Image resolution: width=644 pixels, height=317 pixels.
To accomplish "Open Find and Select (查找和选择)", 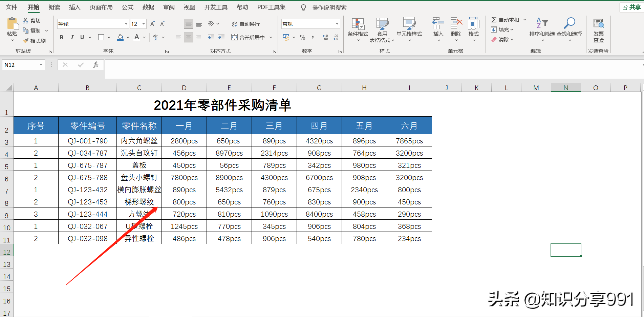I will tap(570, 30).
